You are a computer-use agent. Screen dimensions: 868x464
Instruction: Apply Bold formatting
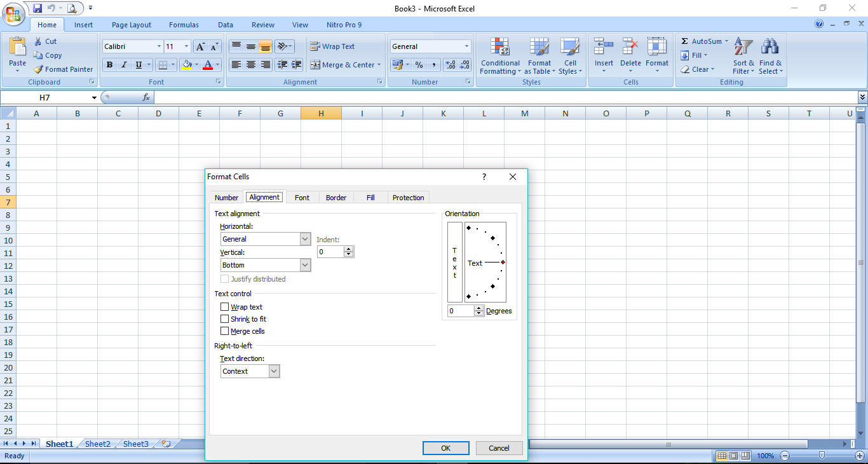(x=109, y=64)
